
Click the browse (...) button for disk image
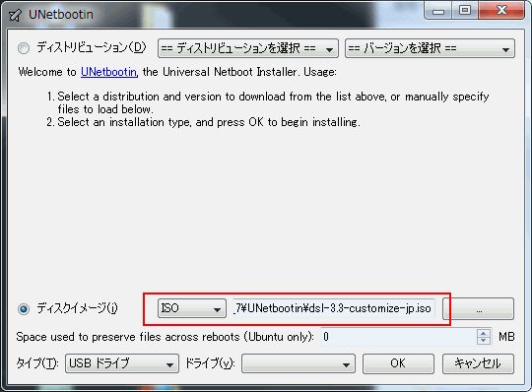click(478, 308)
